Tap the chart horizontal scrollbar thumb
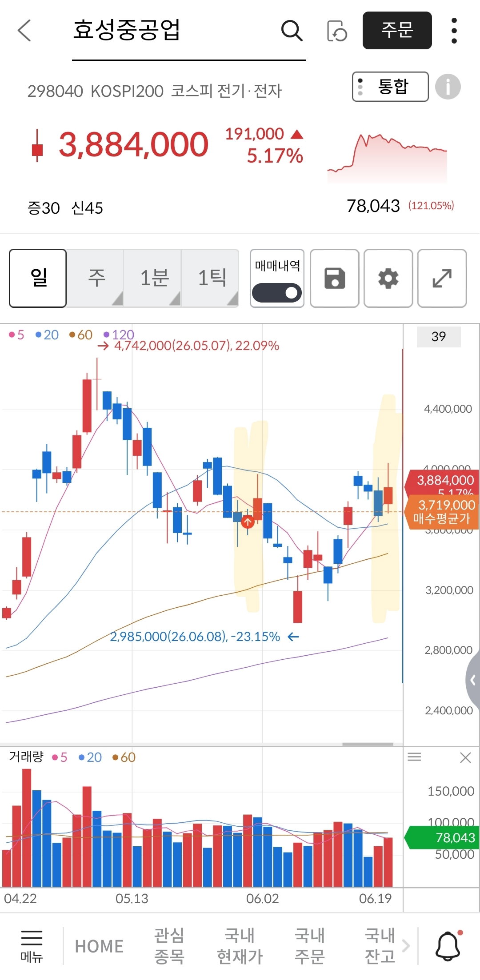480x980 pixels. [x=368, y=744]
